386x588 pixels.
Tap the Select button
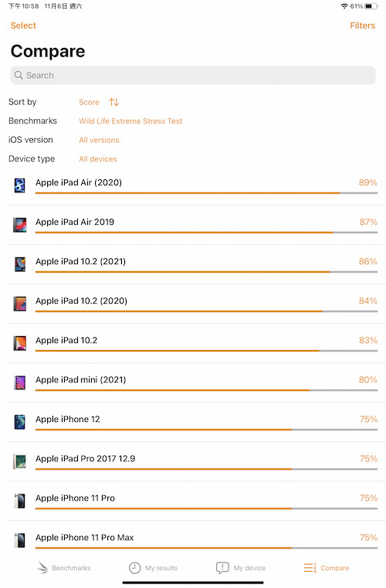click(23, 25)
